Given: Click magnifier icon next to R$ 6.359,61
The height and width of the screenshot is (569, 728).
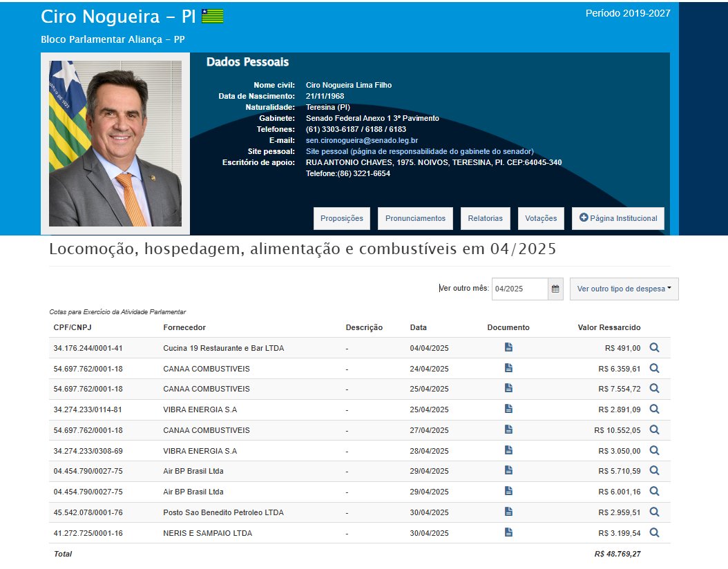Looking at the screenshot, I should [654, 369].
